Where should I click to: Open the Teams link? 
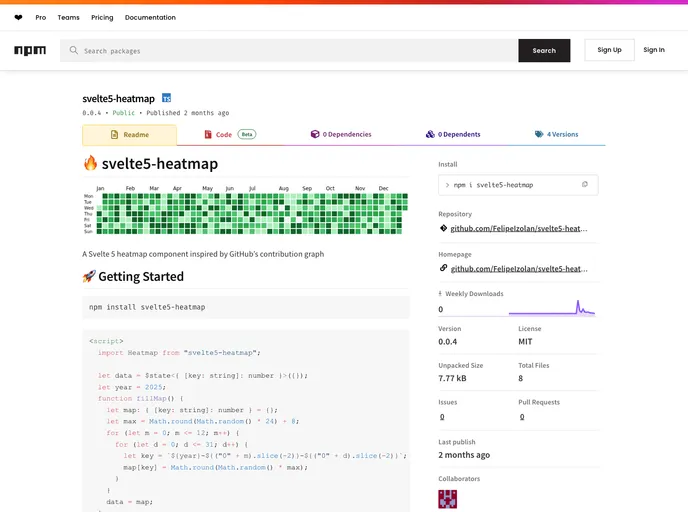pyautogui.click(x=68, y=18)
